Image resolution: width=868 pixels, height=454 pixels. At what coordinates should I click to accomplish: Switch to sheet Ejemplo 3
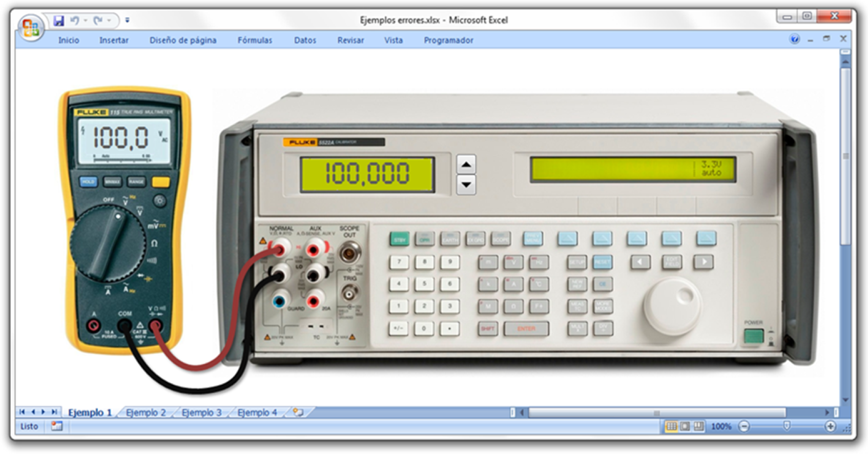pyautogui.click(x=201, y=412)
